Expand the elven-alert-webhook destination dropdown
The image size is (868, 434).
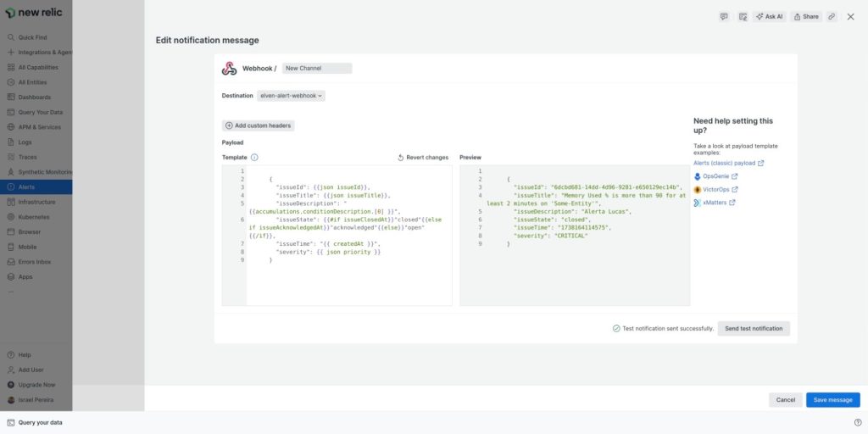(x=291, y=96)
